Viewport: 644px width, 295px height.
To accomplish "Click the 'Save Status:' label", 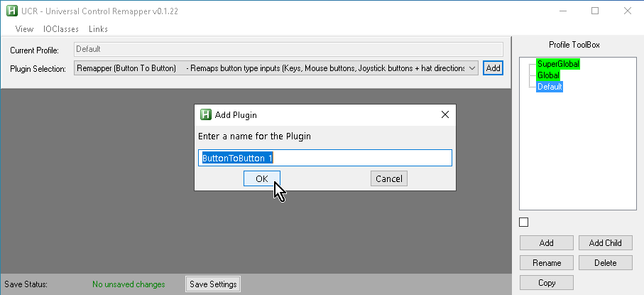I will pyautogui.click(x=26, y=284).
